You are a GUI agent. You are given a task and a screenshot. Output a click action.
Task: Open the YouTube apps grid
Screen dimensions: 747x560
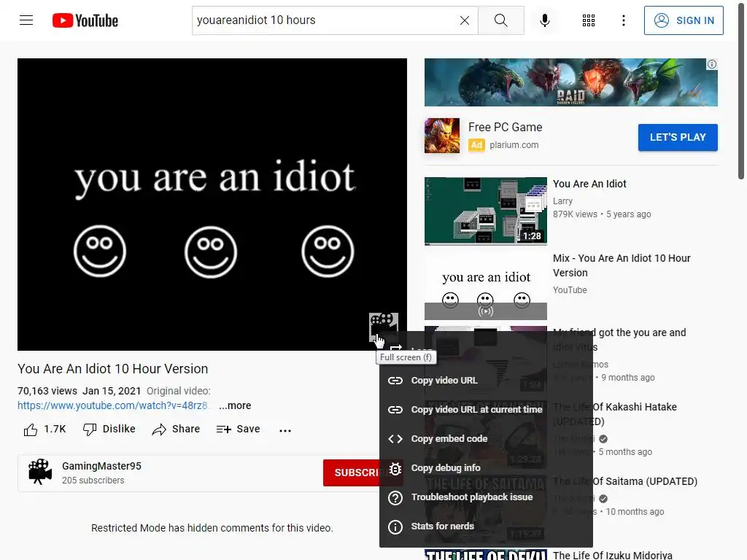click(x=589, y=20)
